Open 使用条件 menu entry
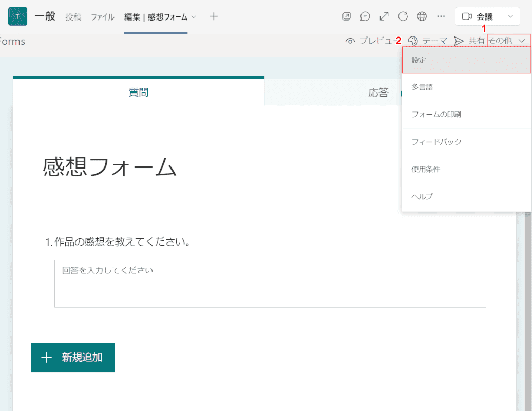The width and height of the screenshot is (532, 411). pos(466,169)
